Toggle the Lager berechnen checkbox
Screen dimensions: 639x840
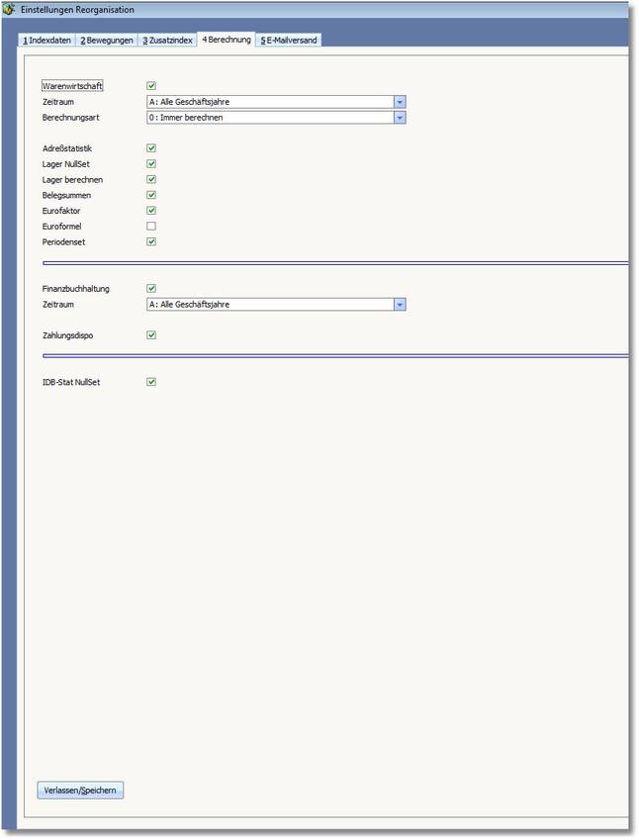(x=151, y=180)
